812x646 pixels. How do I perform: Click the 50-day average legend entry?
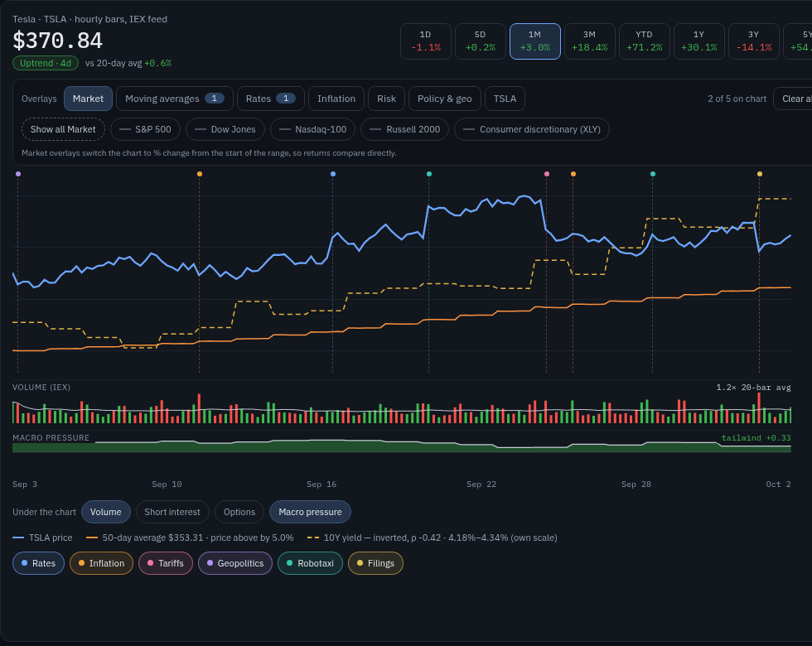190,538
